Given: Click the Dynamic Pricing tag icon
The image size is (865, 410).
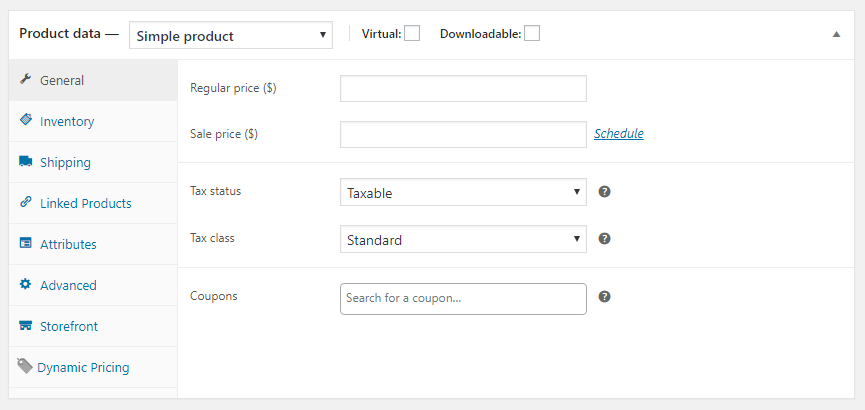Looking at the screenshot, I should [25, 366].
